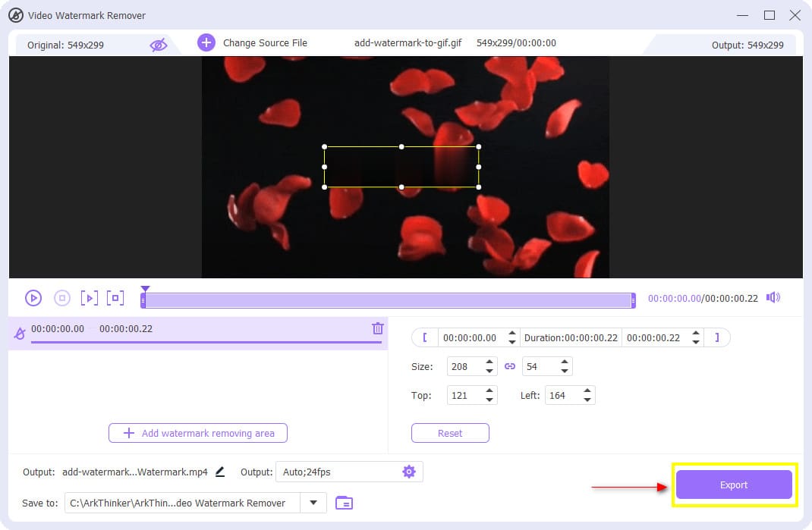
Task: Minimize the Video Watermark Remover window
Action: tap(743, 15)
